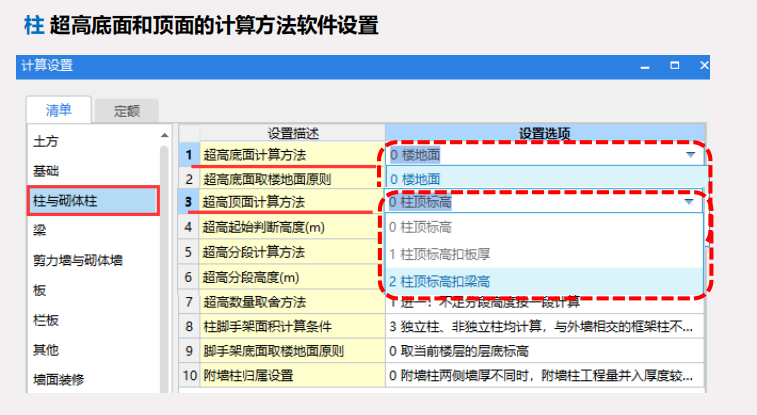Expand the 超高顶面计算方法 dropdown arrow

[690, 203]
